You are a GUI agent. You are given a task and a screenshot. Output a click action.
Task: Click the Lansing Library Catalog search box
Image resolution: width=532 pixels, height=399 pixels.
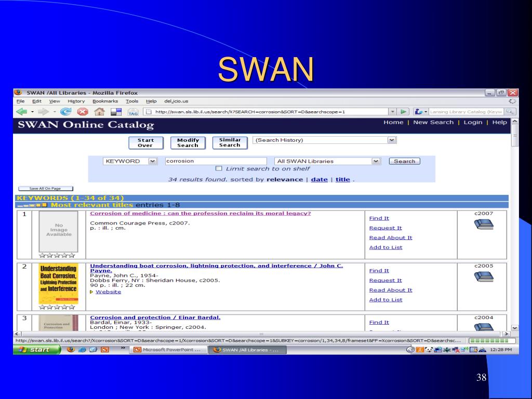466,112
